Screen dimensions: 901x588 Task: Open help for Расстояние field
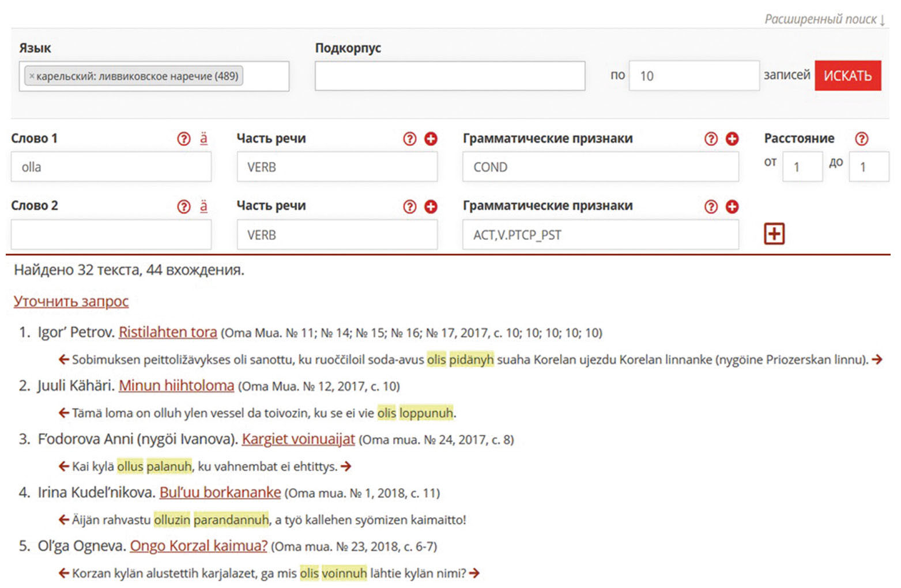click(x=861, y=139)
